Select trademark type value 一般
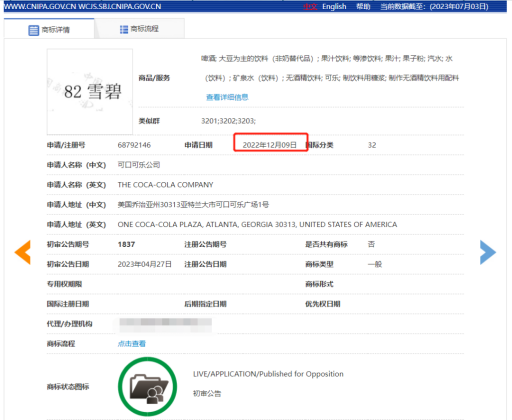Screen dimensions: 512x420 [x=375, y=264]
